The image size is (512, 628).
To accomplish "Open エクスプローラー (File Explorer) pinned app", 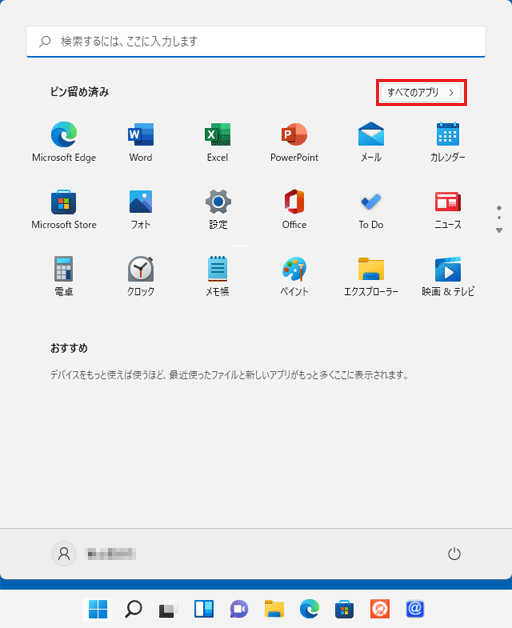I will pos(371,276).
